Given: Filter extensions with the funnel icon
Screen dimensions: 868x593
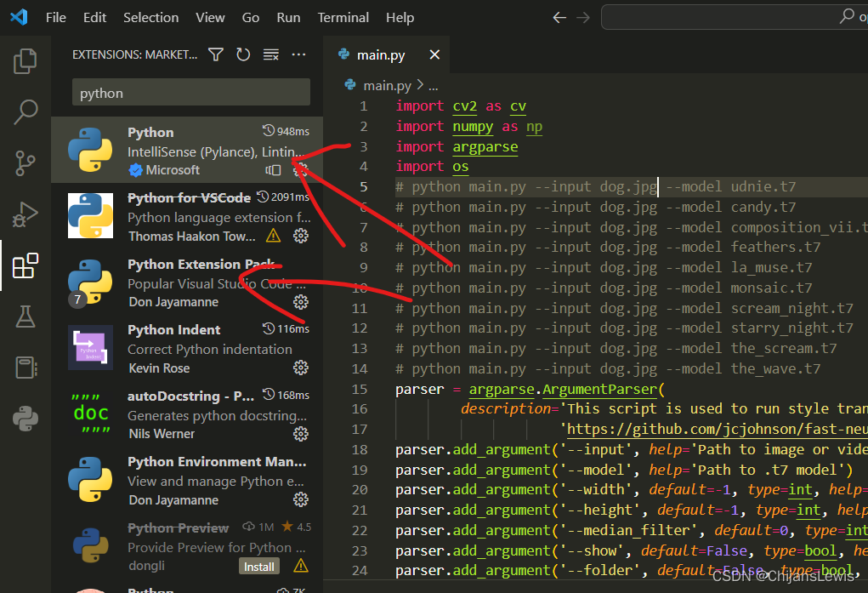Looking at the screenshot, I should [216, 54].
